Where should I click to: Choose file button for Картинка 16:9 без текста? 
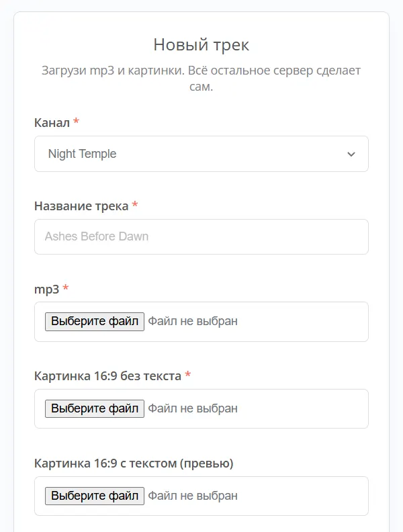click(95, 408)
